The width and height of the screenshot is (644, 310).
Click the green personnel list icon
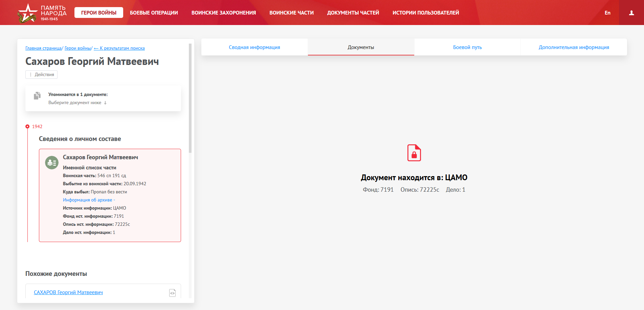[x=52, y=163]
